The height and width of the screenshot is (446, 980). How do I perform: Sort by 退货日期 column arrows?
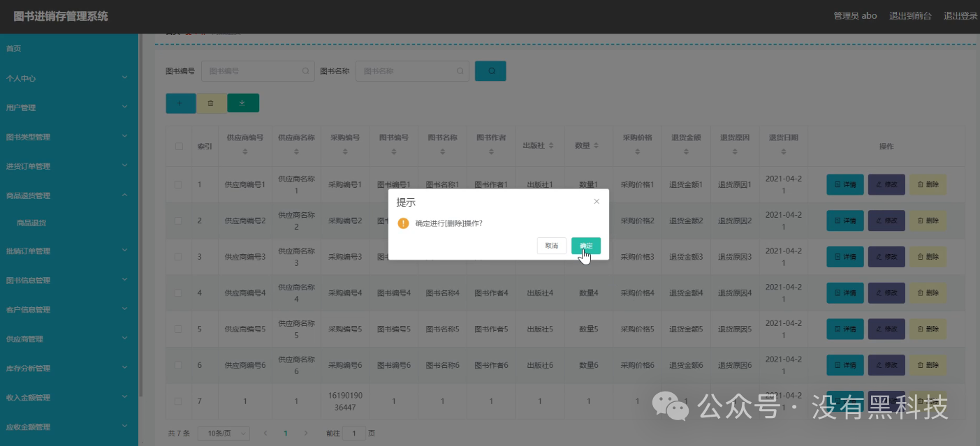pos(784,151)
